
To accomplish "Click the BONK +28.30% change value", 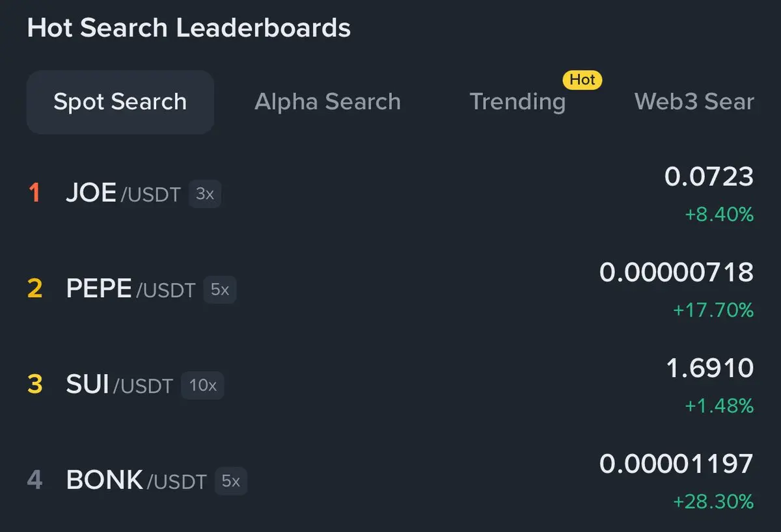I will tap(713, 502).
